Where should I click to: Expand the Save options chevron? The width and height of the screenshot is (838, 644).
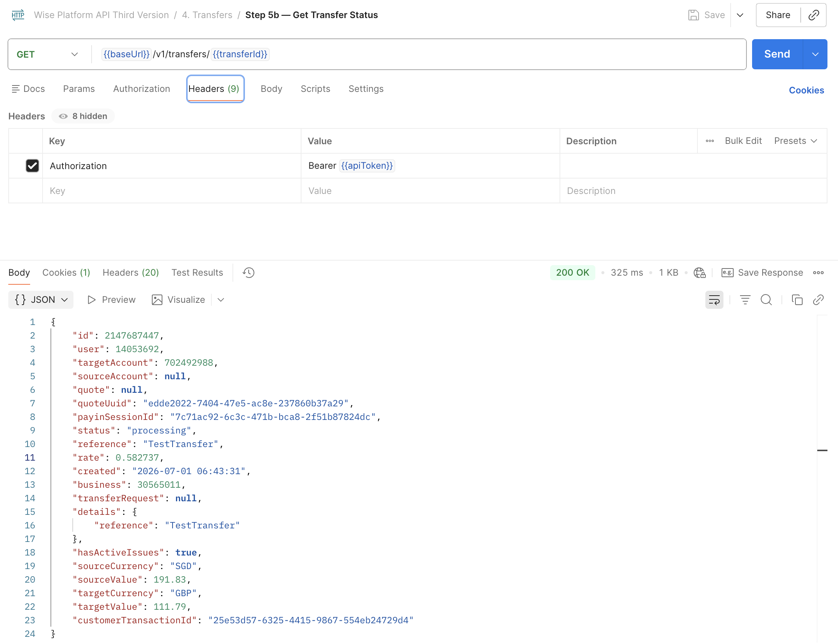coord(740,15)
